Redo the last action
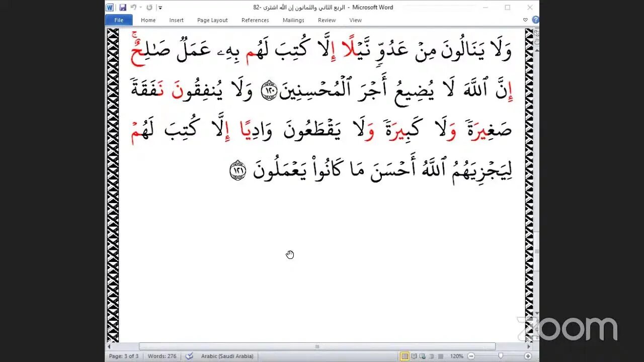 click(149, 8)
